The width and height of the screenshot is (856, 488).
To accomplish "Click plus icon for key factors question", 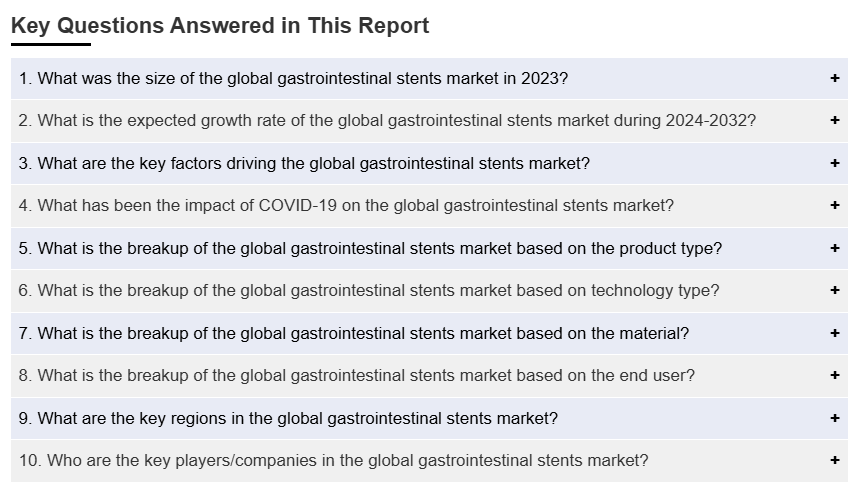I will click(834, 163).
